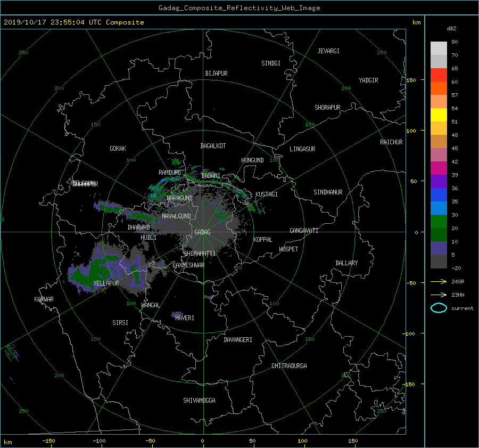The height and width of the screenshot is (448, 479).
Task: Click the DAVANGERI city label
Action: point(238,340)
